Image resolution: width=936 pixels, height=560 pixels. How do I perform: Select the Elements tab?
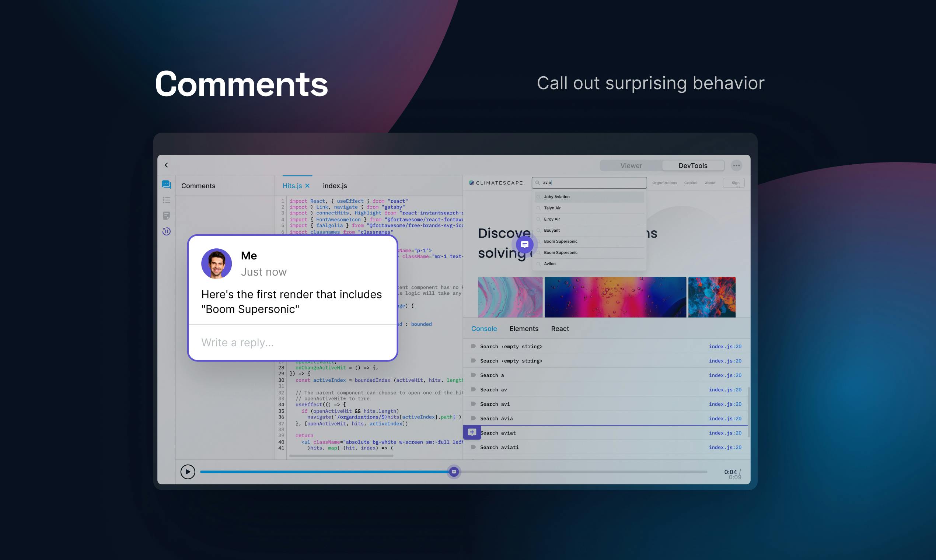click(524, 329)
